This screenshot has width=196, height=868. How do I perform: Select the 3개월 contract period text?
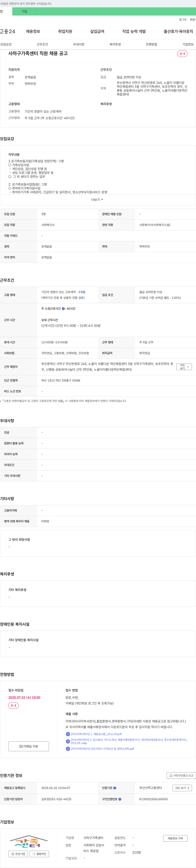(x=82, y=292)
